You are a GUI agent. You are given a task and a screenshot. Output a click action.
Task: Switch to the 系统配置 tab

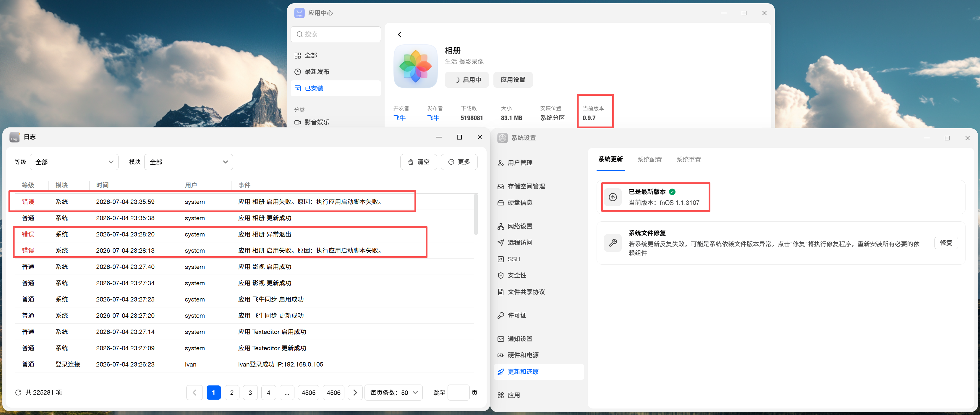[649, 159]
